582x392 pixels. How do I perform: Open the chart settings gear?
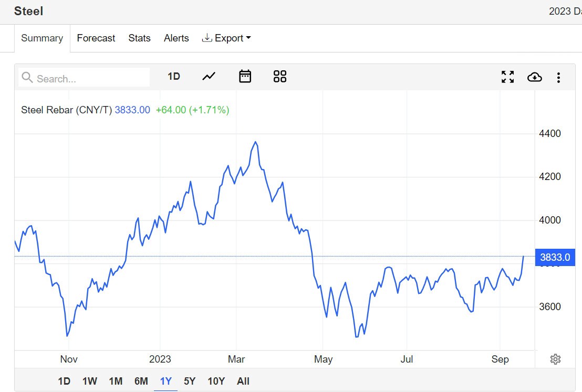tap(555, 359)
